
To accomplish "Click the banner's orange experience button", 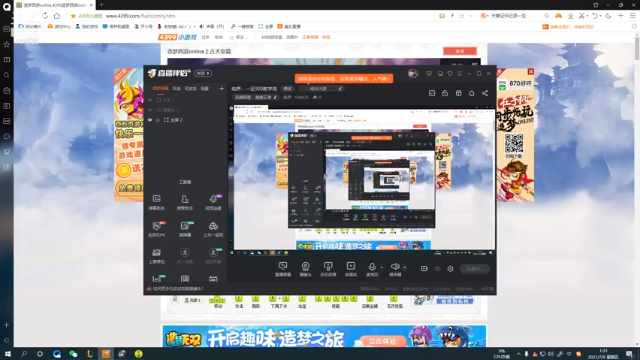I will point(382,341).
